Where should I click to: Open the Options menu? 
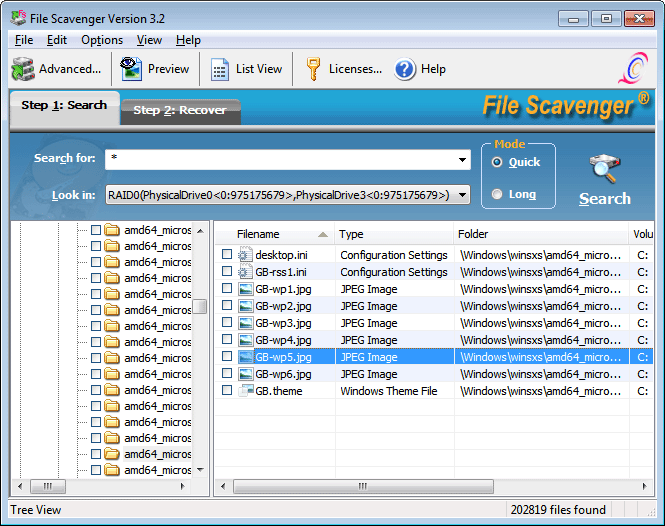point(102,40)
